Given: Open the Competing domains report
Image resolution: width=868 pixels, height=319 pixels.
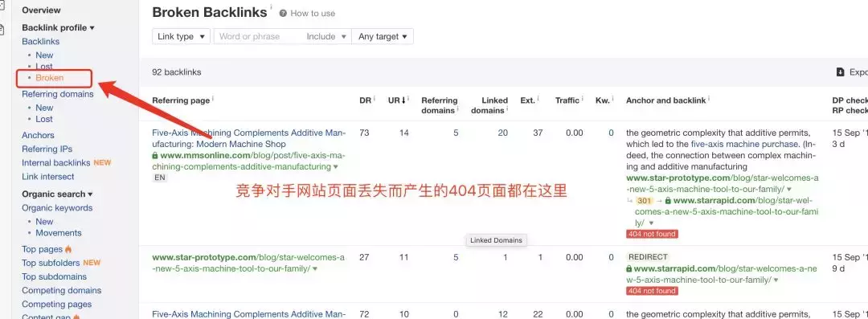Looking at the screenshot, I should click(x=61, y=290).
